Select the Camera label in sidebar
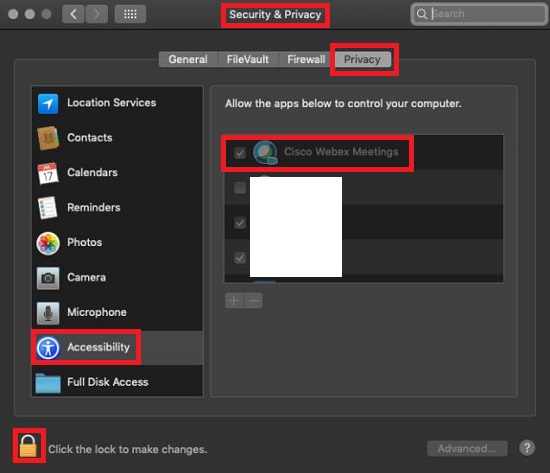 click(86, 277)
